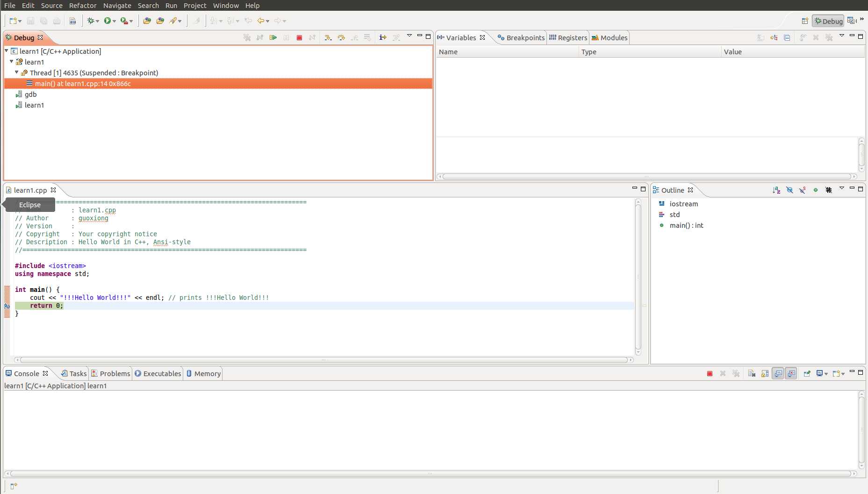Toggle Show Console When Standard Out Changes
The width and height of the screenshot is (868, 494).
click(x=778, y=373)
